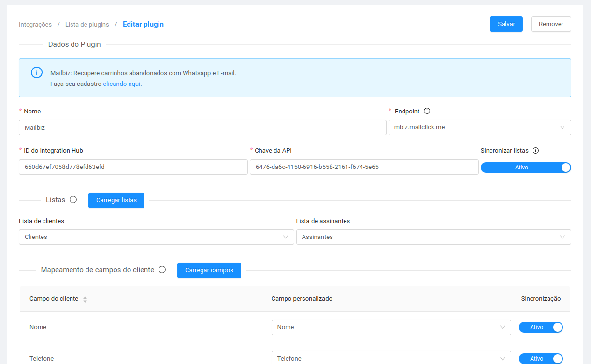This screenshot has height=364, width=591.
Task: Go to Integrações breadcrumb
Action: point(35,24)
